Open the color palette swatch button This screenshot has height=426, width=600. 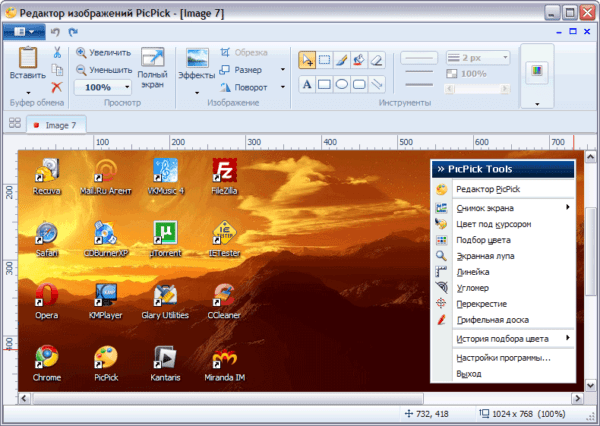tap(537, 71)
